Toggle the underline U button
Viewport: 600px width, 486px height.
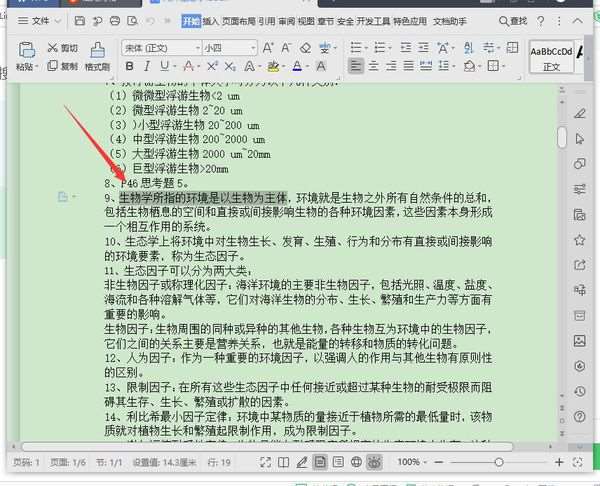point(165,66)
